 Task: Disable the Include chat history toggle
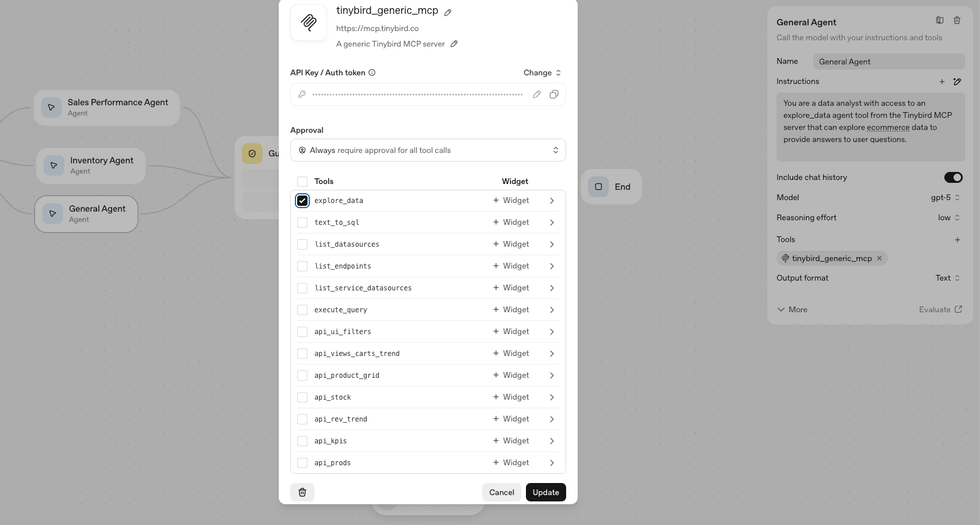pos(953,177)
